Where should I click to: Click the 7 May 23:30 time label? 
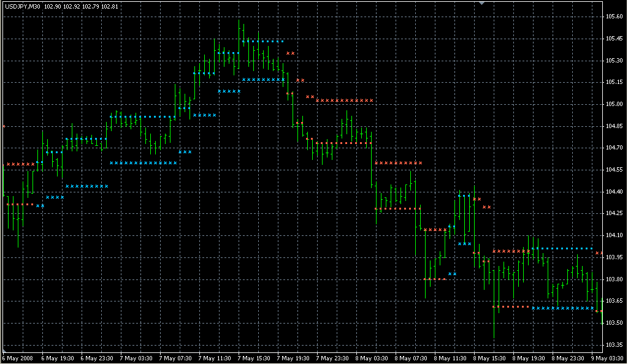pyautogui.click(x=332, y=358)
